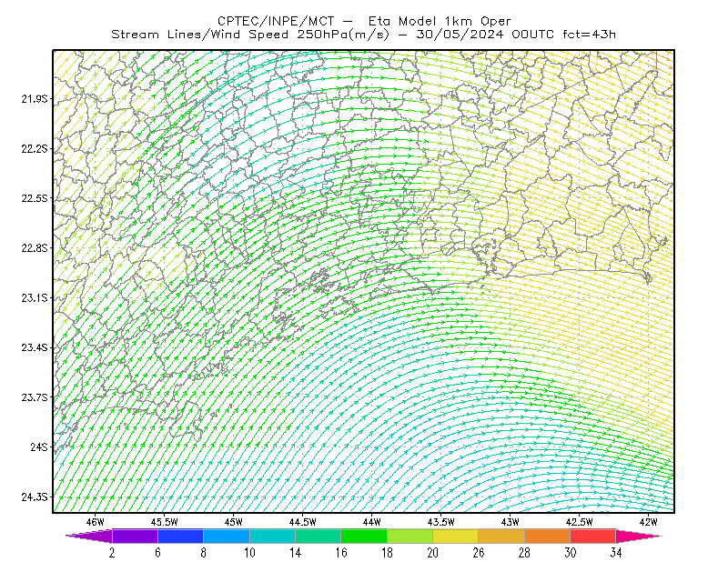Click the dark blue 6–8 m/s legend swatch

pos(180,536)
